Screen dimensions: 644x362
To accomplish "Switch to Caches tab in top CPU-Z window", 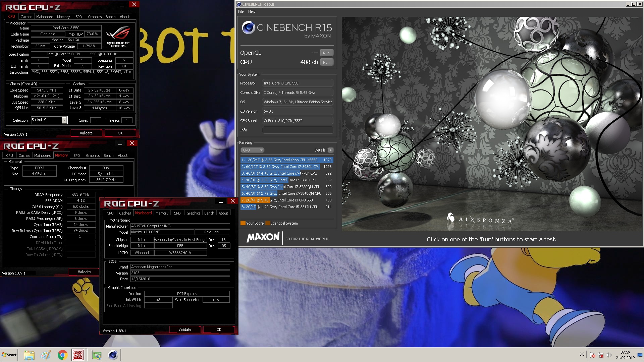I will (26, 17).
